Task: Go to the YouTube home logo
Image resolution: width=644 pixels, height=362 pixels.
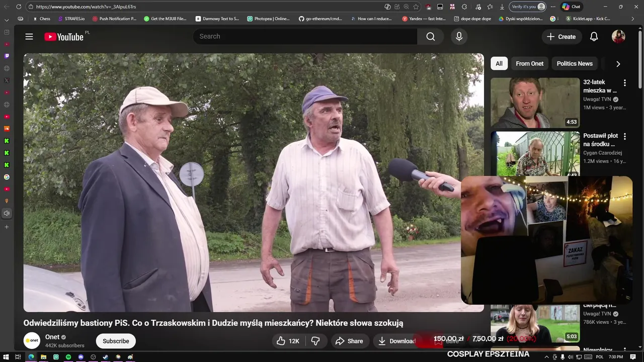Action: pyautogui.click(x=63, y=37)
